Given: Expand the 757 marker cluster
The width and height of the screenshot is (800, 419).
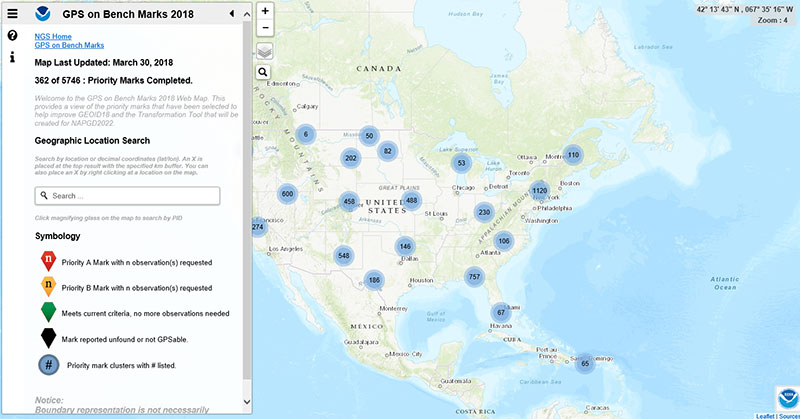Looking at the screenshot, I should (475, 277).
